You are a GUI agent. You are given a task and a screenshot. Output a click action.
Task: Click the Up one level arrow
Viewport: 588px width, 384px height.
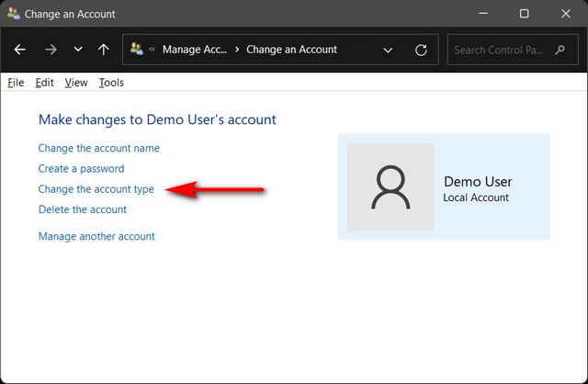pyautogui.click(x=104, y=50)
